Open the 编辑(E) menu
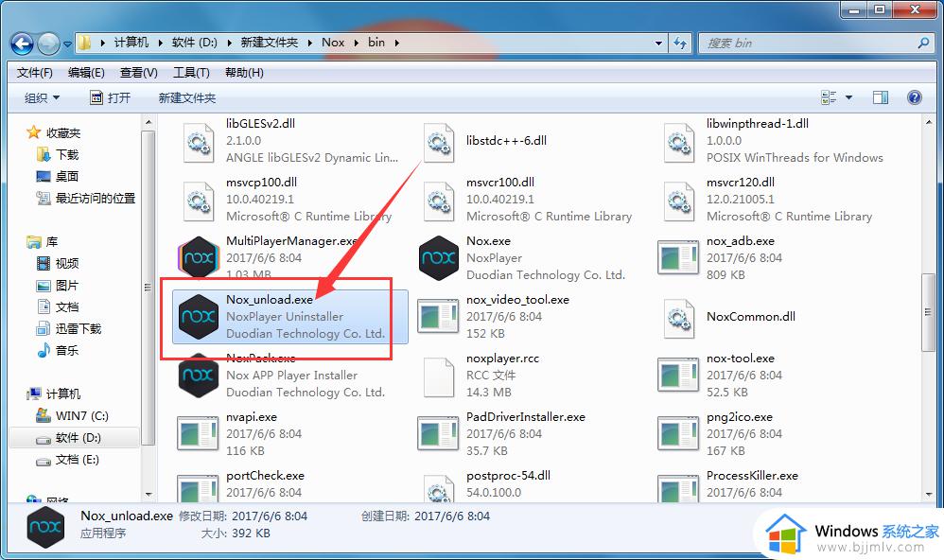Viewport: 944px width, 560px height. [86, 72]
